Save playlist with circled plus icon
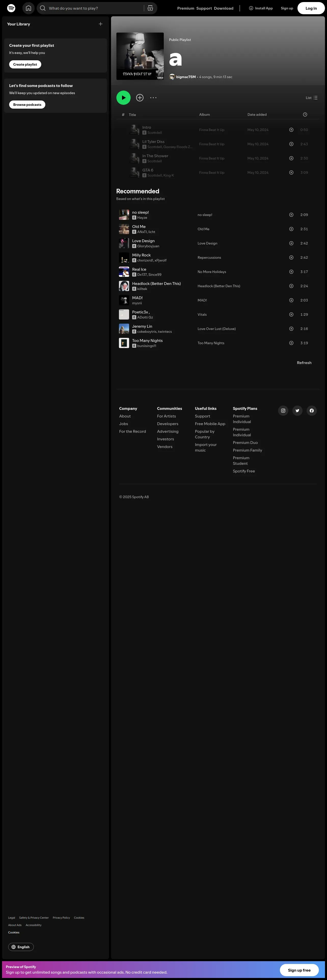 (x=140, y=98)
